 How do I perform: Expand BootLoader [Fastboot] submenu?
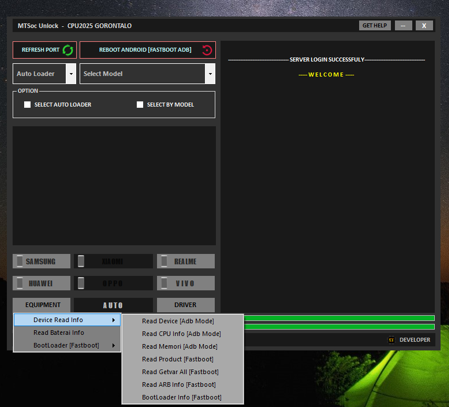click(67, 345)
